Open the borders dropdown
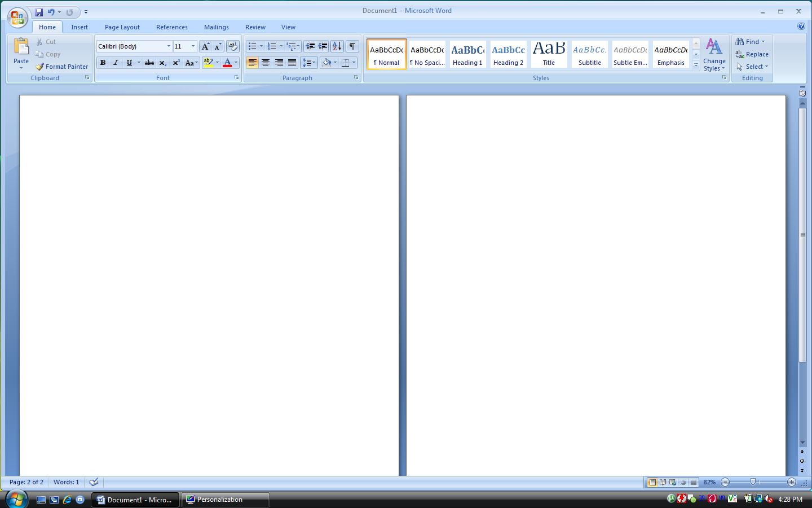Screen dimensions: 812x508 [x=354, y=63]
